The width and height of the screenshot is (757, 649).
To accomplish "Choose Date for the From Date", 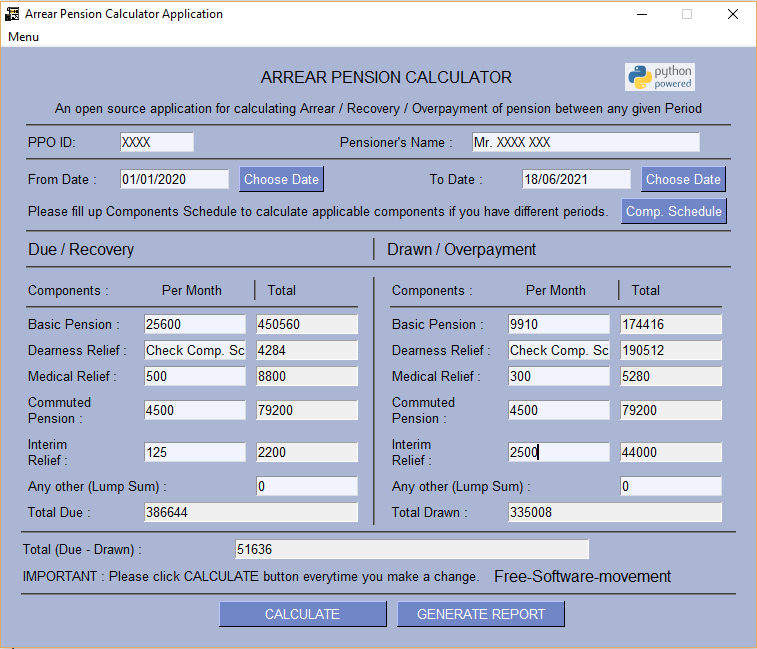I will point(281,179).
